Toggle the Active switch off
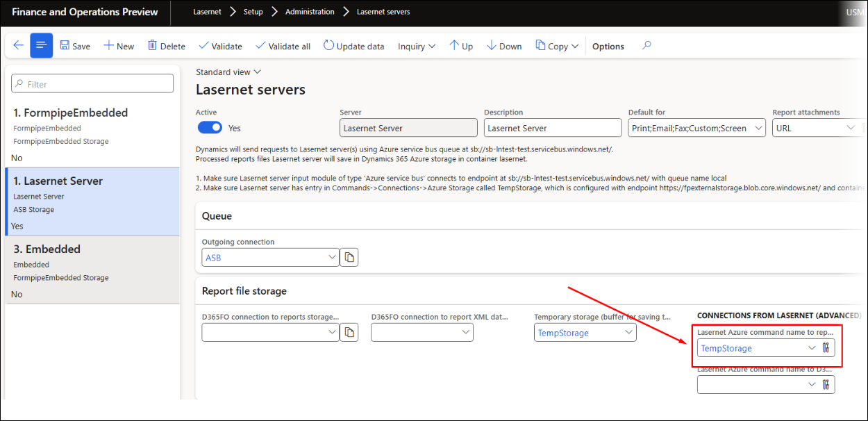The image size is (868, 421). coord(210,128)
